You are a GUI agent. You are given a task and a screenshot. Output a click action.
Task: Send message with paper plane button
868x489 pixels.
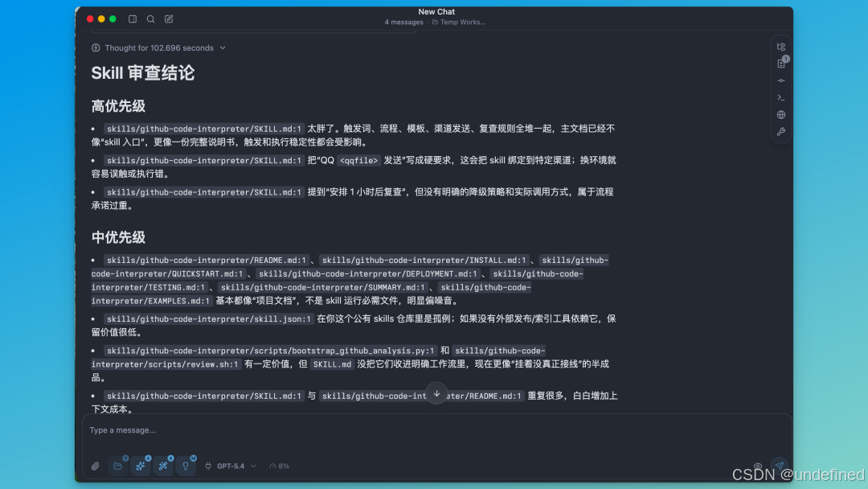pyautogui.click(x=780, y=466)
